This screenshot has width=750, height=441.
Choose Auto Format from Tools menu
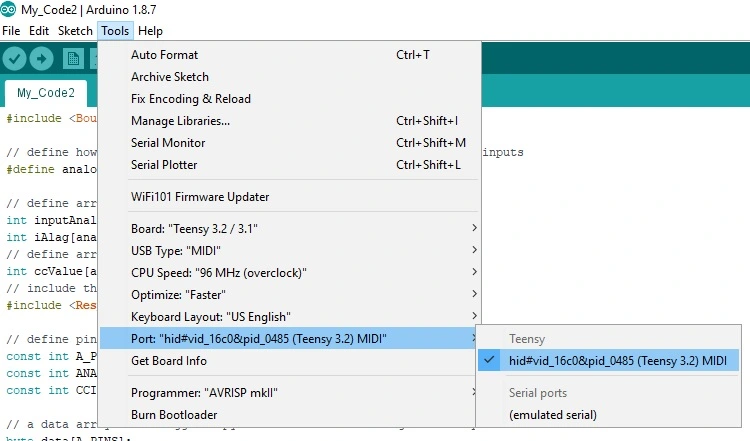[x=165, y=55]
